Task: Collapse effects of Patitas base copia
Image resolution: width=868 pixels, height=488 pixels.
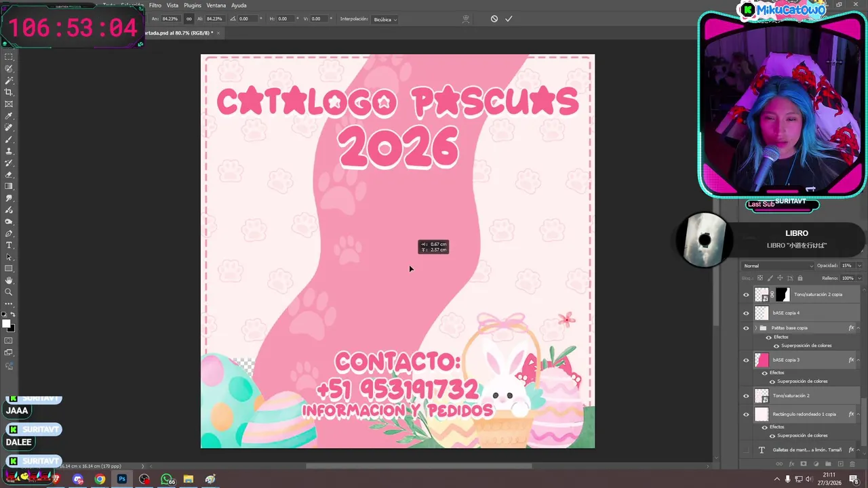Action: [x=859, y=328]
